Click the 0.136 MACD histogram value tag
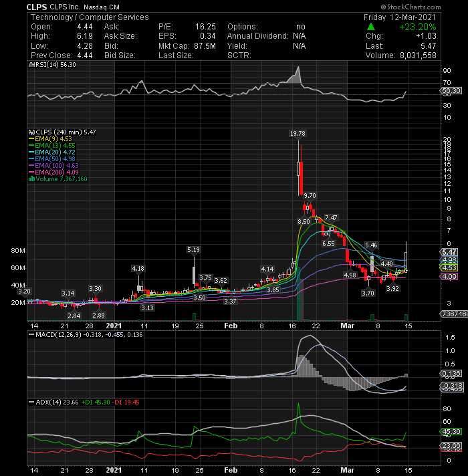 tap(451, 373)
